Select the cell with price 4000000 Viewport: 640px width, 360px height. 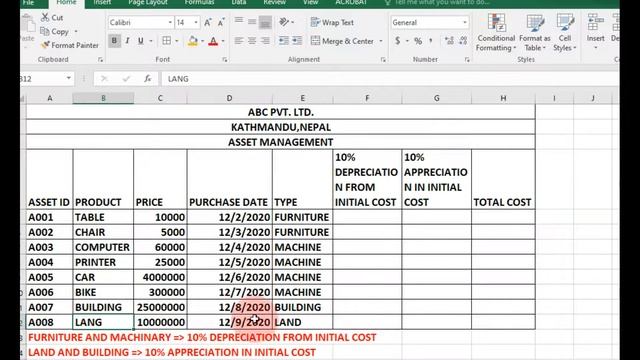click(x=160, y=278)
